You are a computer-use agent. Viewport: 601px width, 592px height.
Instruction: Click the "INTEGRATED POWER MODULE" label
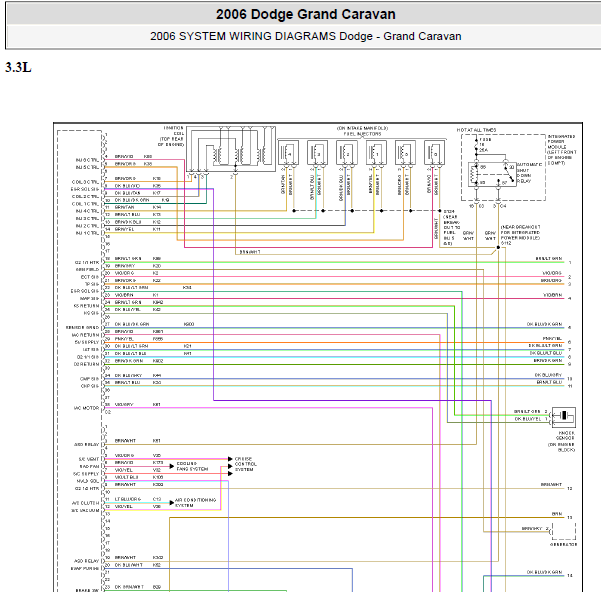click(562, 141)
